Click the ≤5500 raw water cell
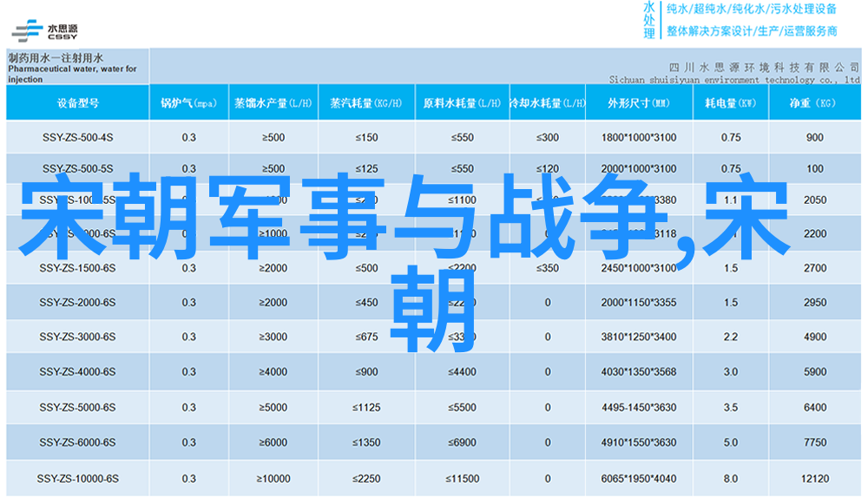 click(463, 407)
